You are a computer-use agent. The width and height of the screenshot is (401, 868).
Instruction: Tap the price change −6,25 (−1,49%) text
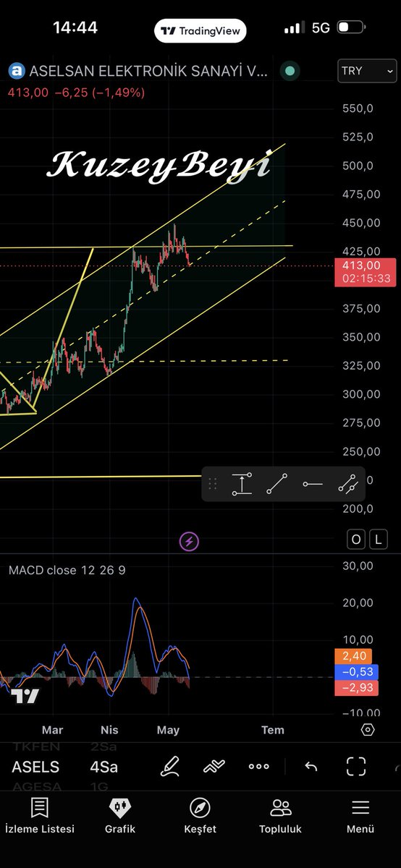point(99,92)
